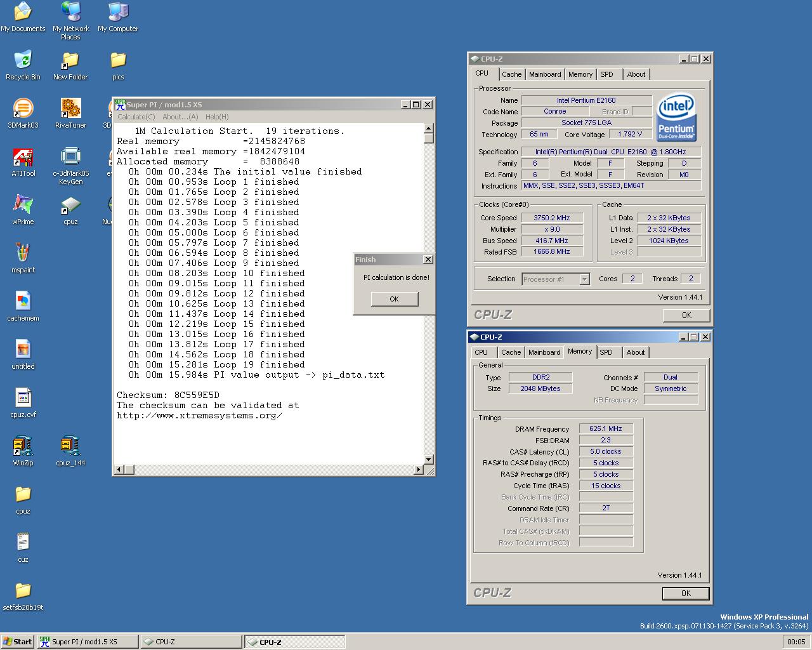The width and height of the screenshot is (812, 650).
Task: Click the Super PI title bar icon
Action: [120, 105]
